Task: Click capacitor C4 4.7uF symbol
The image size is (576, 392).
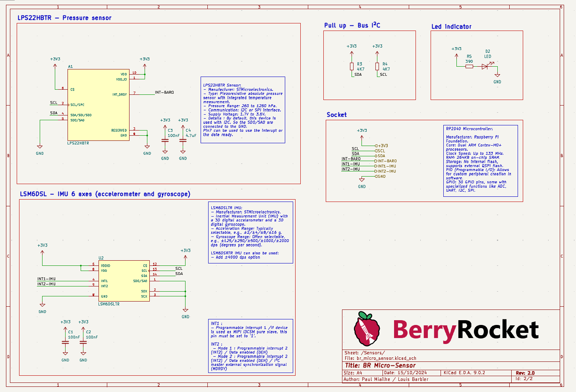Action: (x=183, y=140)
